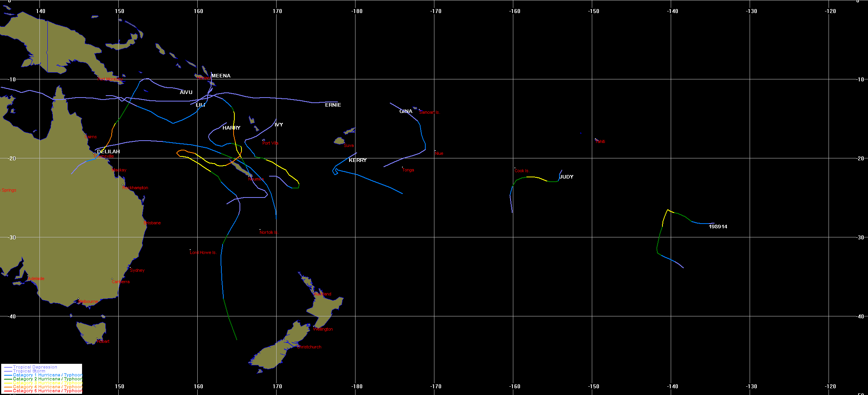Select the GINA storm label

click(x=406, y=111)
